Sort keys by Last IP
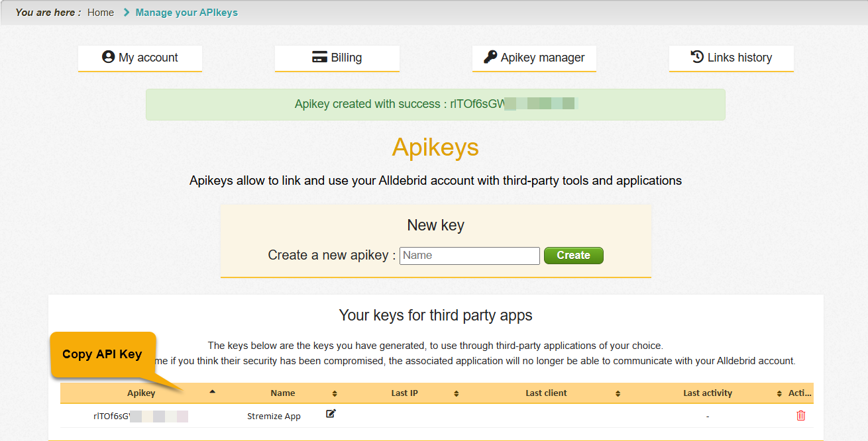 click(455, 392)
